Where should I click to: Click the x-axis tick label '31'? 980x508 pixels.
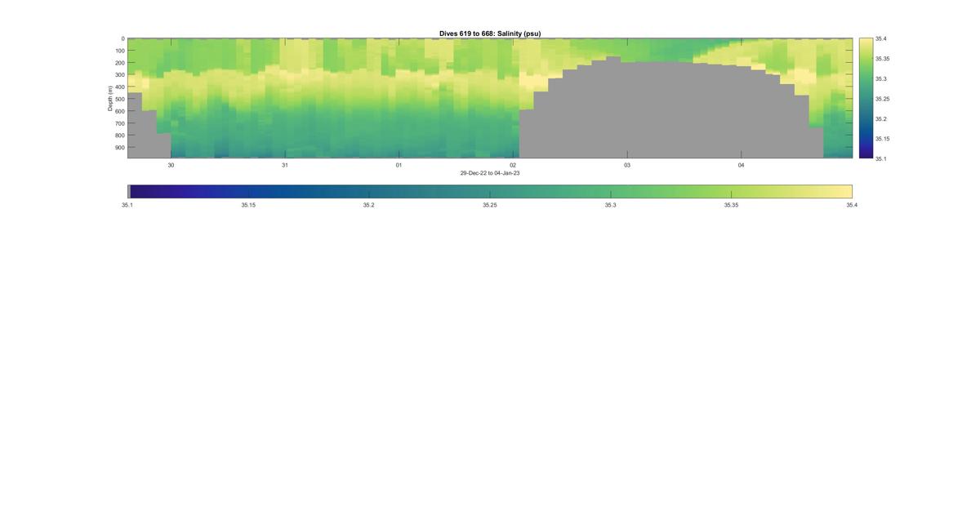coord(285,165)
